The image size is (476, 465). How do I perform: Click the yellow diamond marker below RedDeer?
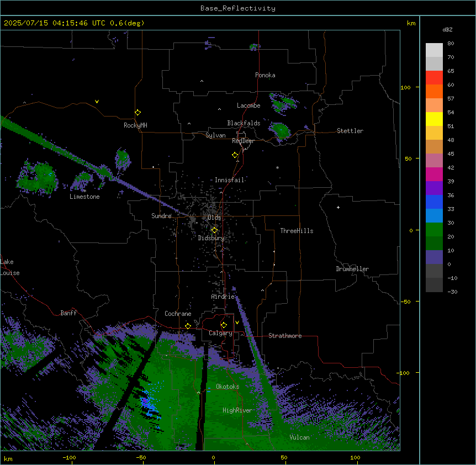tap(235, 155)
